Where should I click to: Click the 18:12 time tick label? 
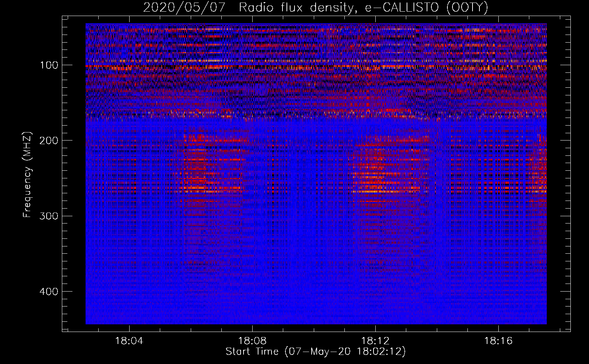pyautogui.click(x=375, y=341)
